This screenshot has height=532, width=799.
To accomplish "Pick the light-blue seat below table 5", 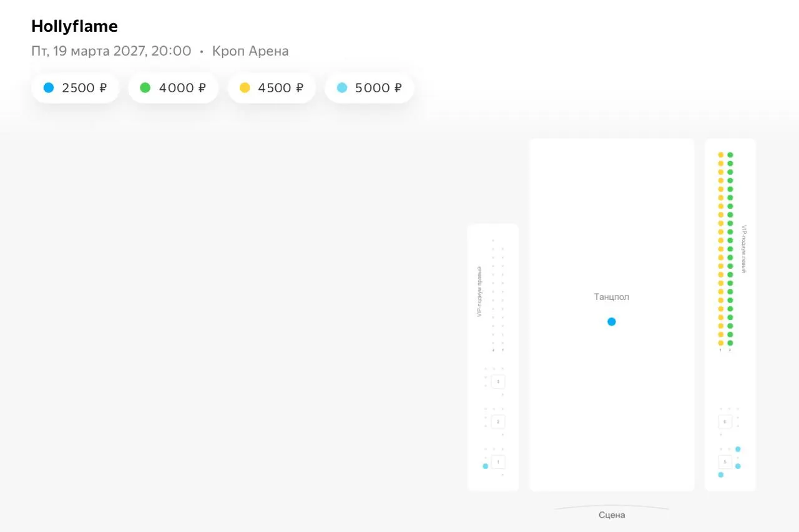I will [x=721, y=475].
